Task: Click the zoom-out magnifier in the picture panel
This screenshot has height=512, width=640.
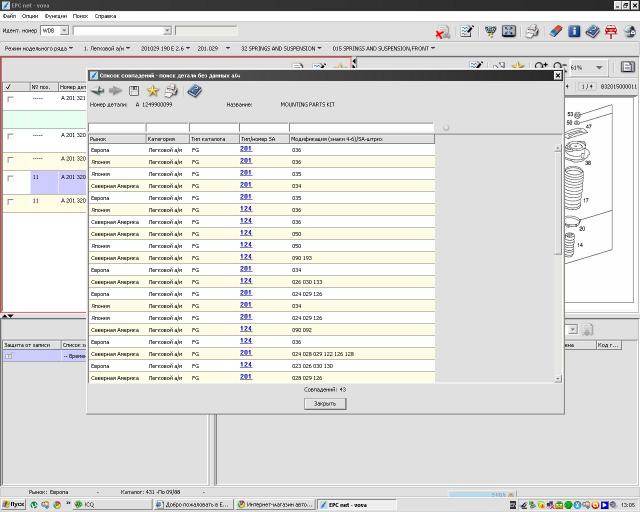Action: [559, 66]
